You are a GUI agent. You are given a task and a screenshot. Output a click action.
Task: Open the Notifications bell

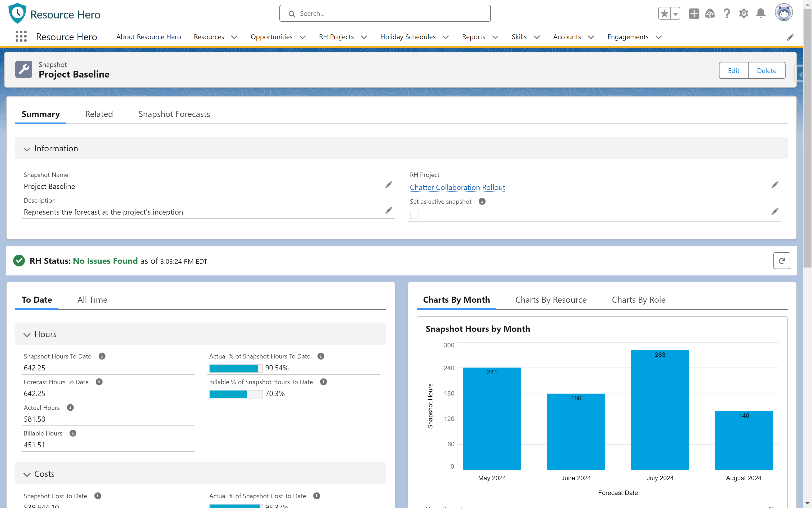pyautogui.click(x=761, y=13)
